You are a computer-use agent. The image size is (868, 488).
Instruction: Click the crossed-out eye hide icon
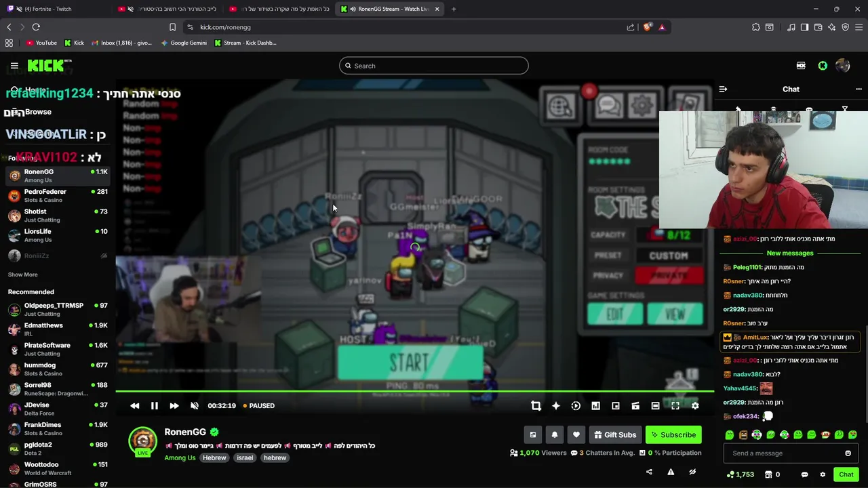point(692,472)
